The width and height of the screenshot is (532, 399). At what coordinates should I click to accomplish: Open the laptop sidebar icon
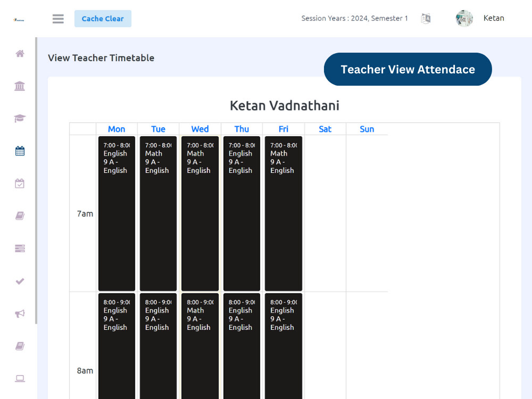tap(20, 379)
